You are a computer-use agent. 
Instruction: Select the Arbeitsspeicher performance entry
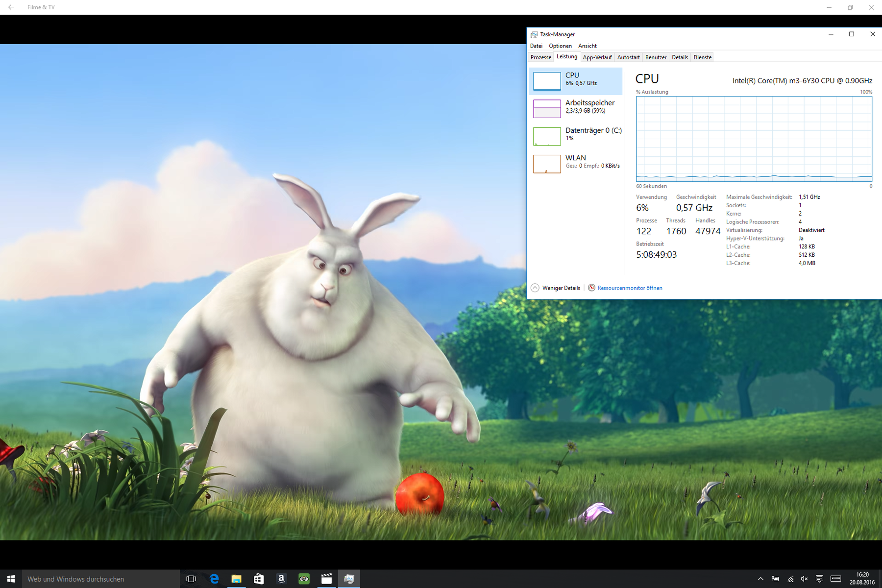(575, 108)
